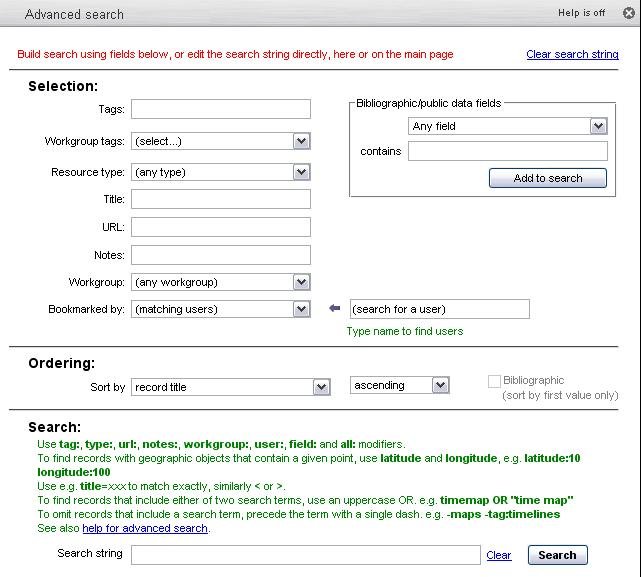Open the 'help for advanced search' link
This screenshot has width=641, height=577.
[145, 528]
